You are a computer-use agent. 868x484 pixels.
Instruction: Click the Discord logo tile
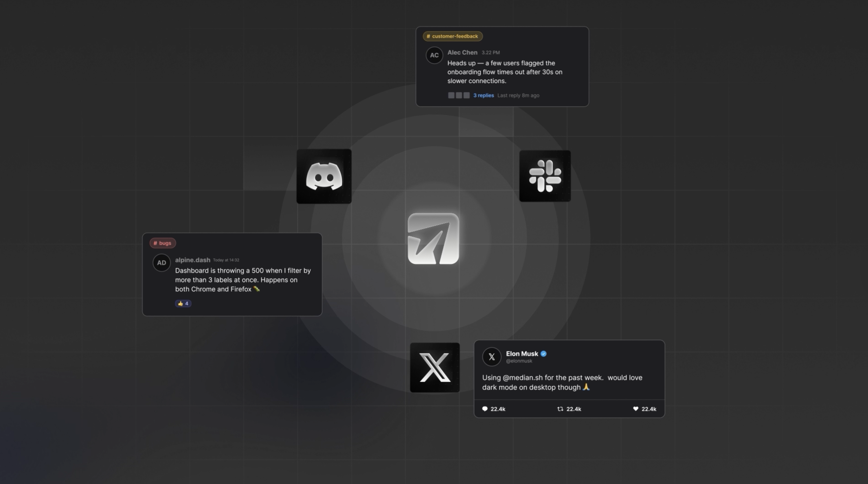pos(324,176)
